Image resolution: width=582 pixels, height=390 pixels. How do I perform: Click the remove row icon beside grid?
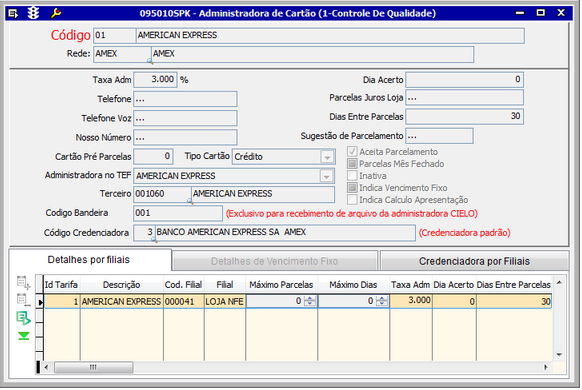pyautogui.click(x=23, y=299)
